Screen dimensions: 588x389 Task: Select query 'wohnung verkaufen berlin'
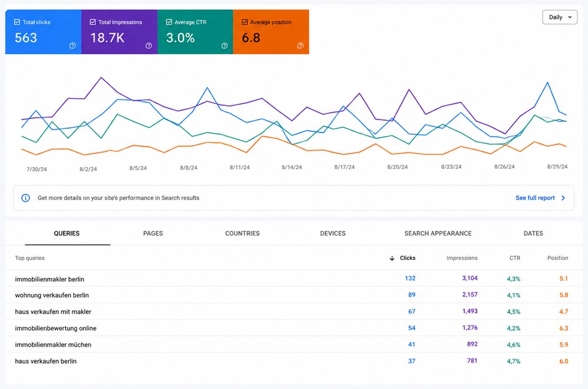click(52, 295)
